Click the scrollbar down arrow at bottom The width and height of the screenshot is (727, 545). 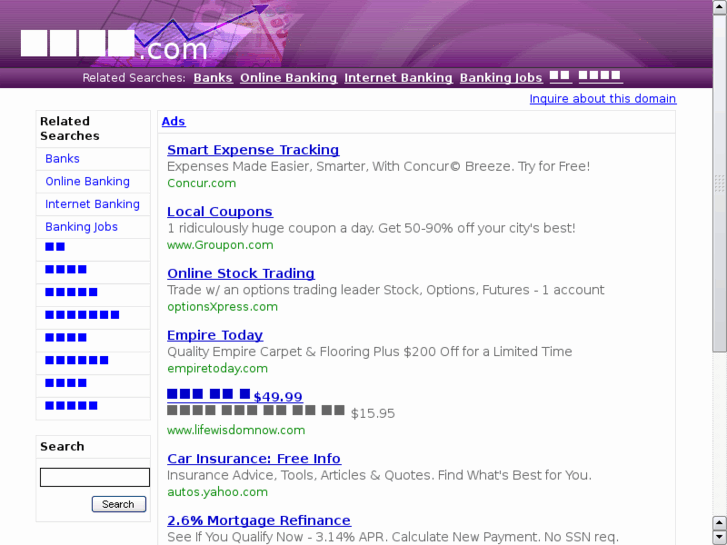720,538
